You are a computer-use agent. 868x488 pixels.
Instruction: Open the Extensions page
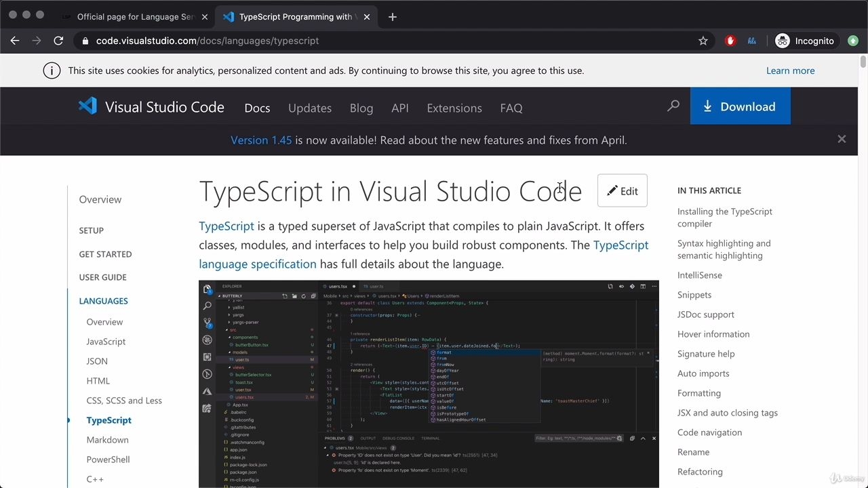pyautogui.click(x=454, y=108)
